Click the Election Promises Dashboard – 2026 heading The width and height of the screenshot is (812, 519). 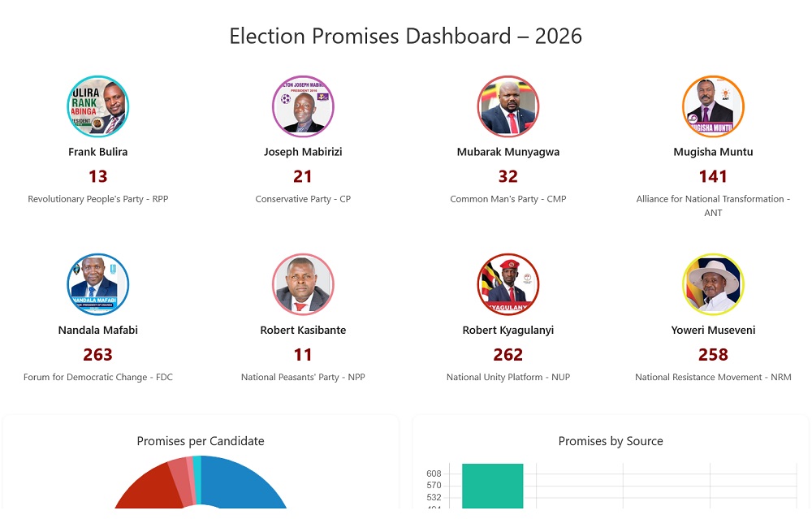click(x=406, y=37)
